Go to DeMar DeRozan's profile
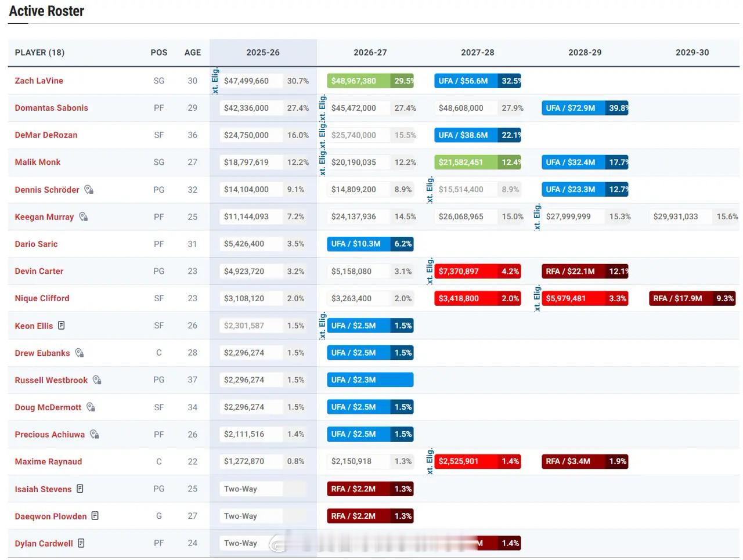 46,135
